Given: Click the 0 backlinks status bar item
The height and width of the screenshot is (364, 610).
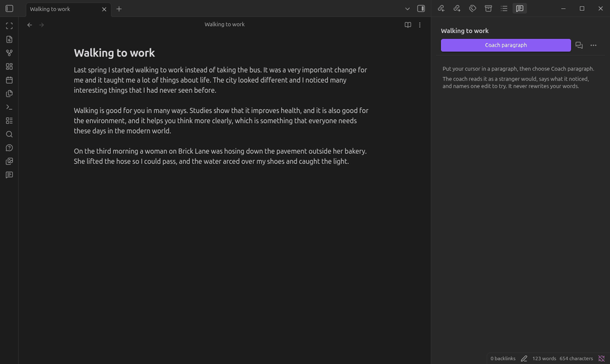Looking at the screenshot, I should pyautogui.click(x=503, y=358).
